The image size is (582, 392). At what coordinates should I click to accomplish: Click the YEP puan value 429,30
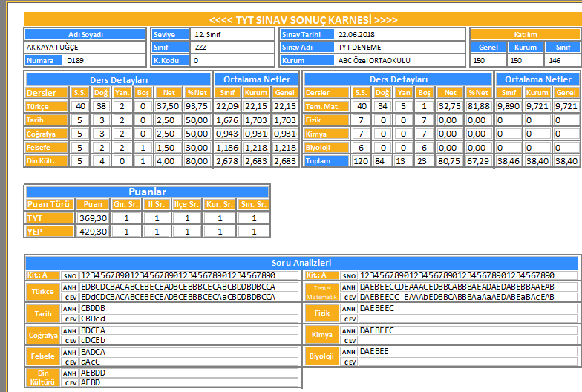point(93,232)
